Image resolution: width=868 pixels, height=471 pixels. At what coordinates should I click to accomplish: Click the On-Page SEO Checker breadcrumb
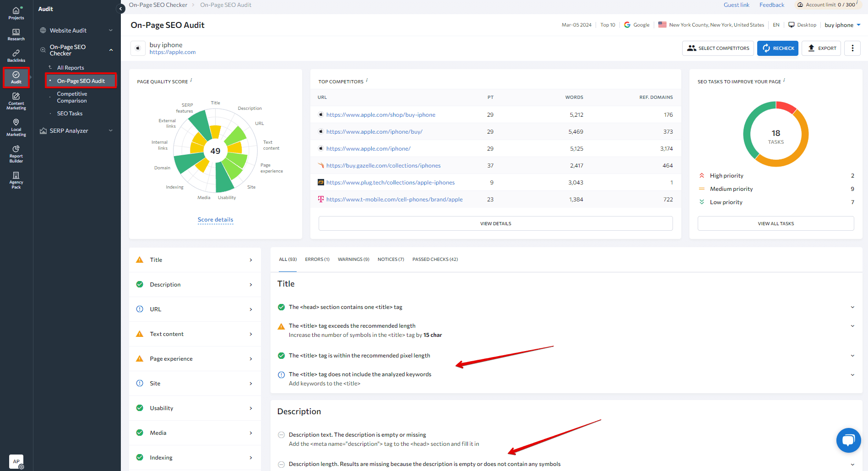click(158, 5)
